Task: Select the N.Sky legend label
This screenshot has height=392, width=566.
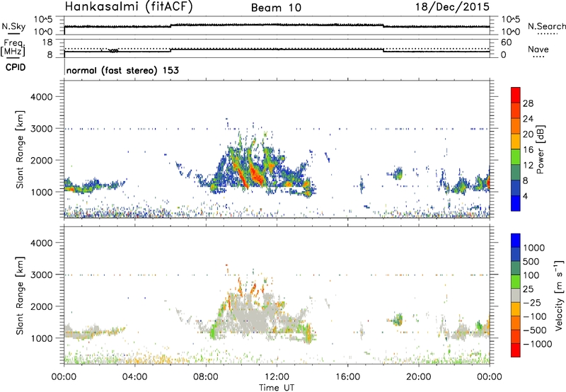Action: (13, 26)
